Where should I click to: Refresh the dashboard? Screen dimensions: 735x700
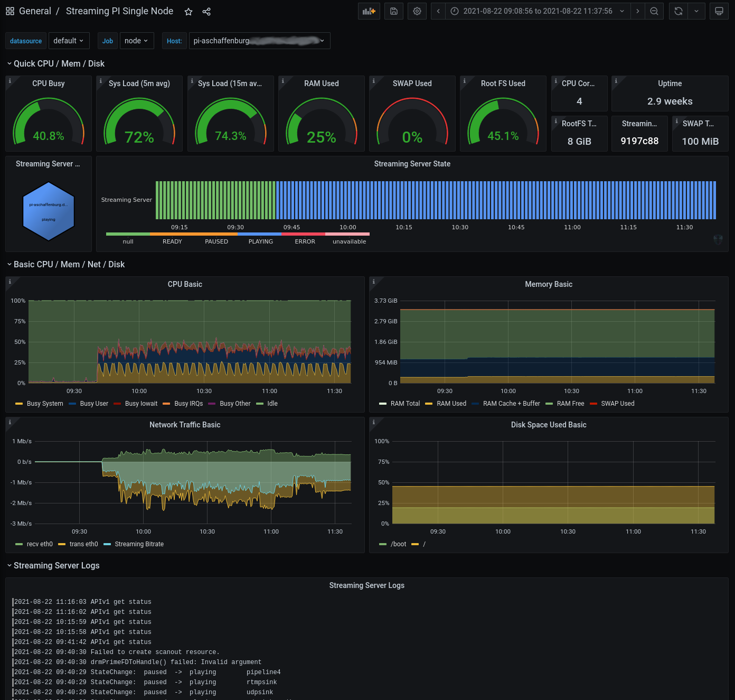679,11
